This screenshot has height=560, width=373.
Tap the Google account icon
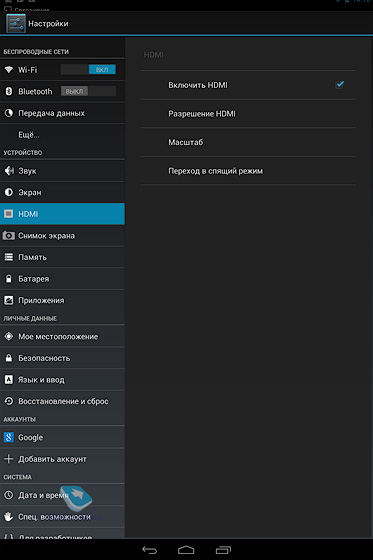[x=9, y=437]
